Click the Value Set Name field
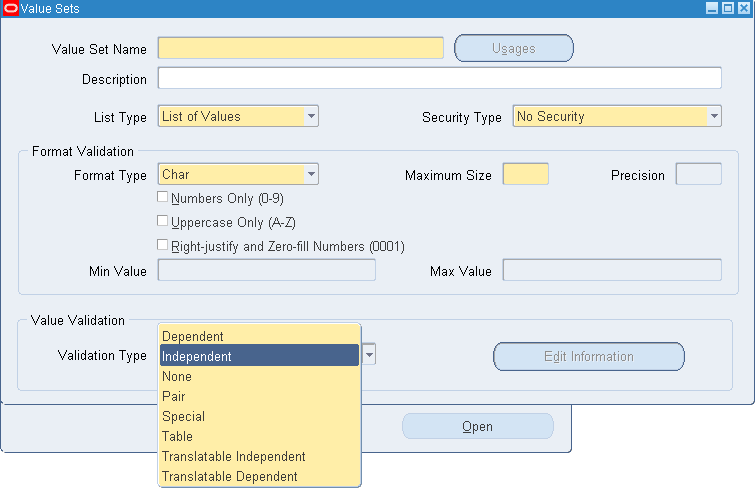The width and height of the screenshot is (755, 488). pyautogui.click(x=300, y=48)
